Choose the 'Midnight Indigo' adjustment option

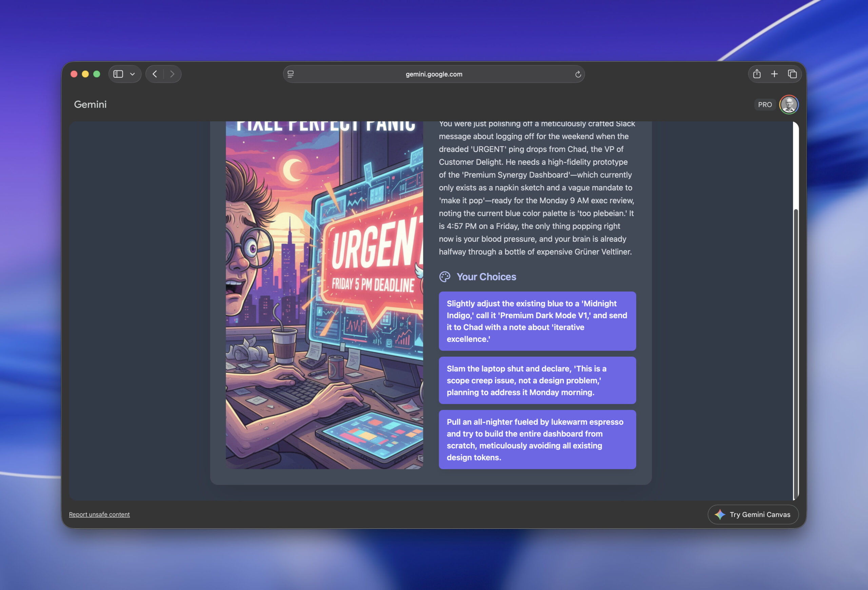tap(537, 321)
